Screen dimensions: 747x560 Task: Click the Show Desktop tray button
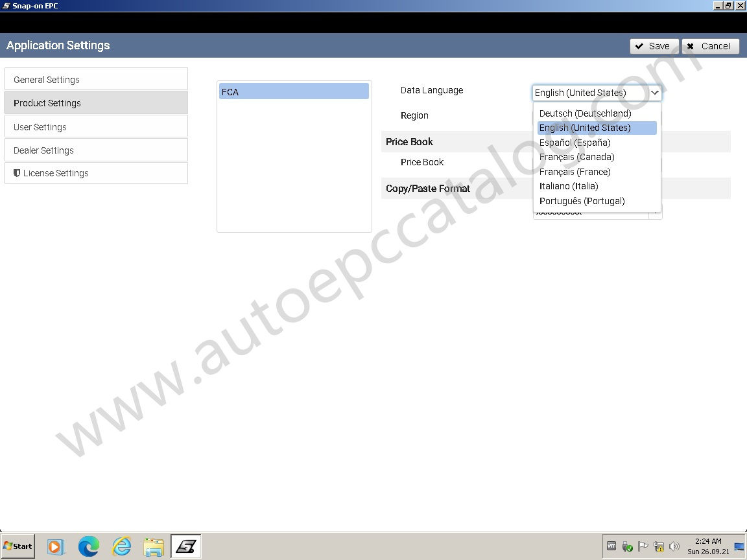click(739, 546)
